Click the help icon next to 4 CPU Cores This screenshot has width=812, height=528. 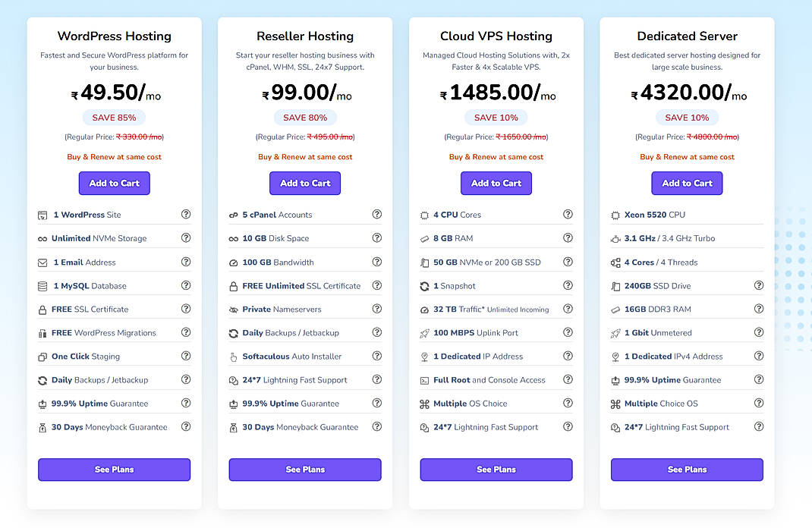pyautogui.click(x=568, y=214)
